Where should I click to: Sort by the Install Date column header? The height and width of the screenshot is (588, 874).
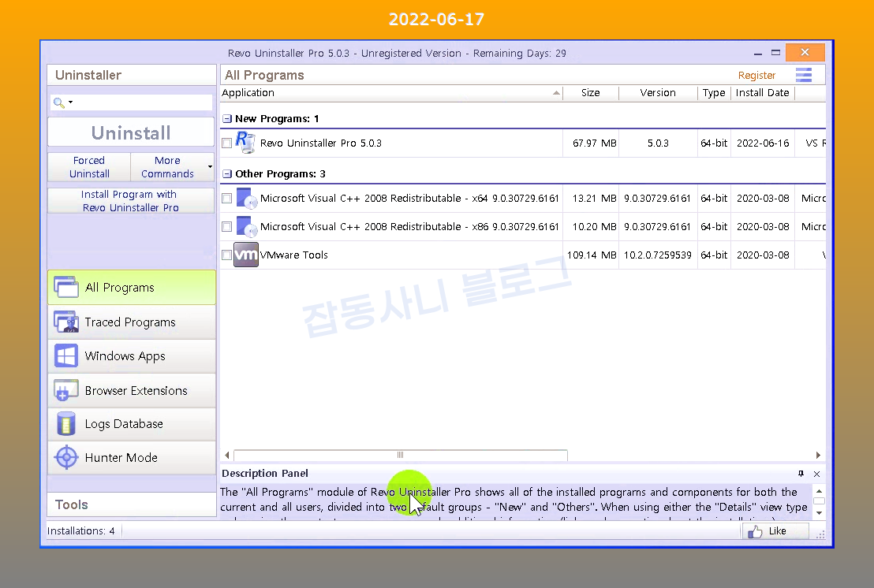click(763, 93)
